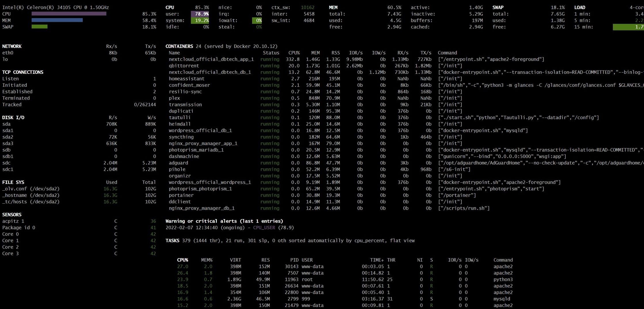Select the Core 2 sensor label
This screenshot has width=644, height=309.
tap(10, 247)
